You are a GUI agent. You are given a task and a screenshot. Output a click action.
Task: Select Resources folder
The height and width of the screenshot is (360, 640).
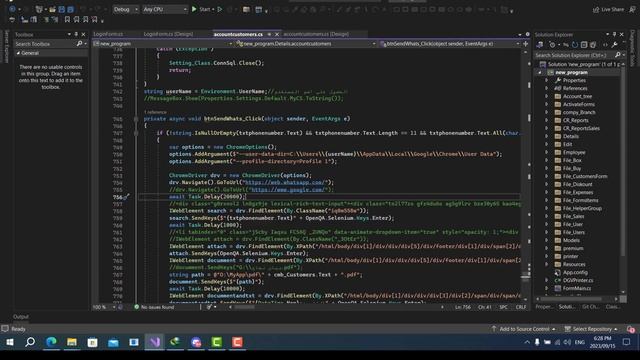click(x=574, y=264)
